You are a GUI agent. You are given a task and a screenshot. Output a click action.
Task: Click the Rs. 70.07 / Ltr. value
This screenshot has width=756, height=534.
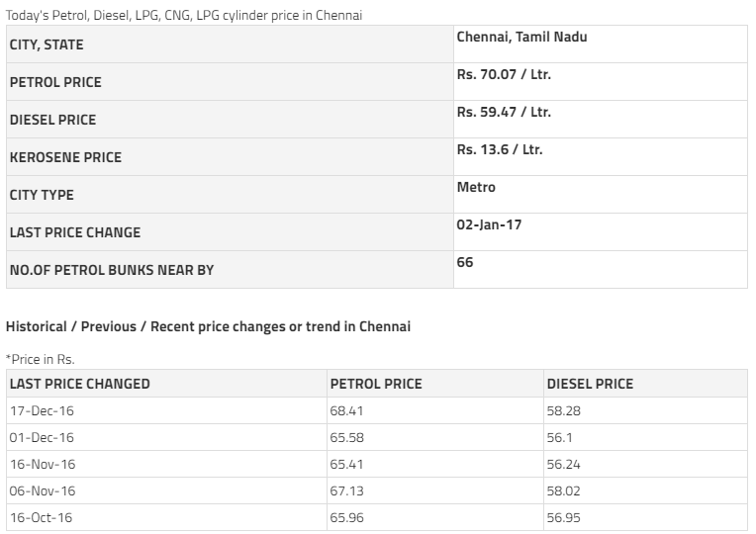504,75
